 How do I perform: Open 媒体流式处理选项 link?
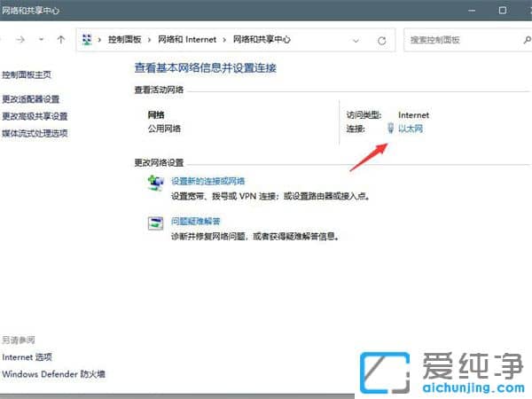point(35,133)
